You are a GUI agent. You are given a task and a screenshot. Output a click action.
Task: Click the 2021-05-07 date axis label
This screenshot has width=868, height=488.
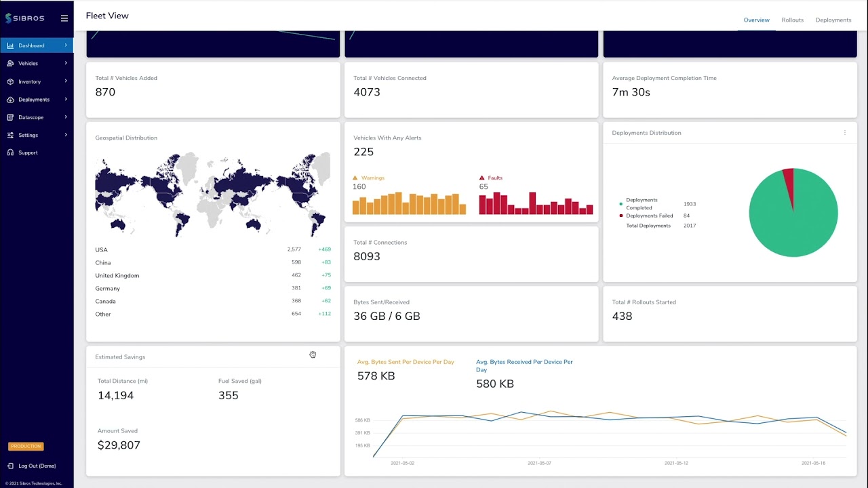(539, 464)
